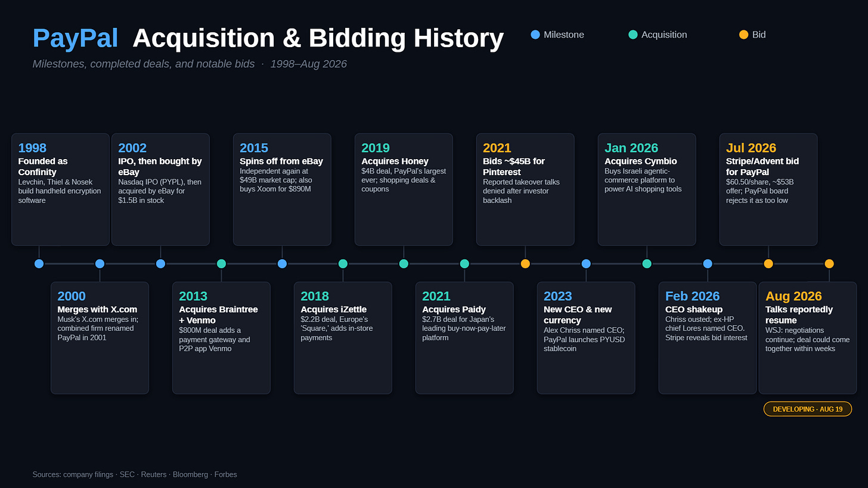This screenshot has width=868, height=488.
Task: Open the 'Founded as Confinity' card
Action: [x=60, y=189]
